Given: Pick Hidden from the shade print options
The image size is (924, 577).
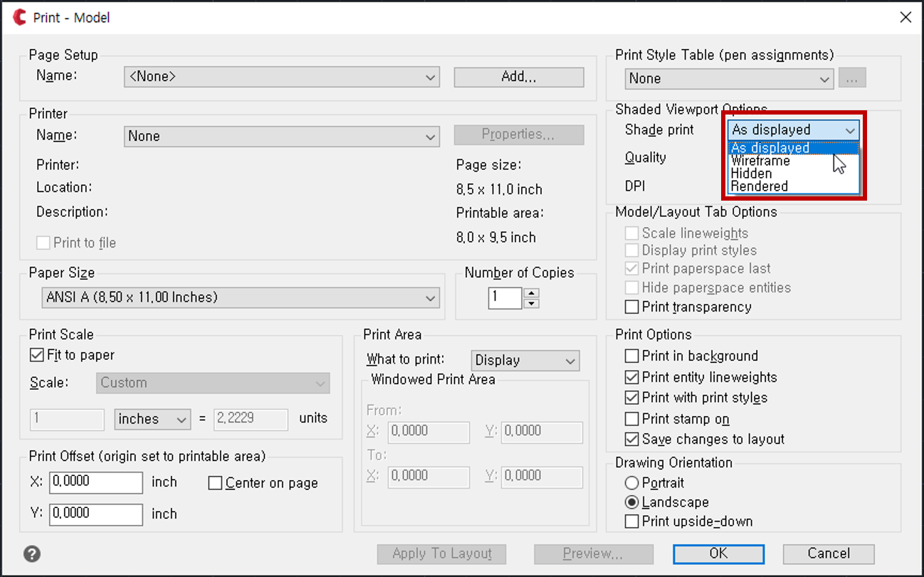Looking at the screenshot, I should (751, 174).
